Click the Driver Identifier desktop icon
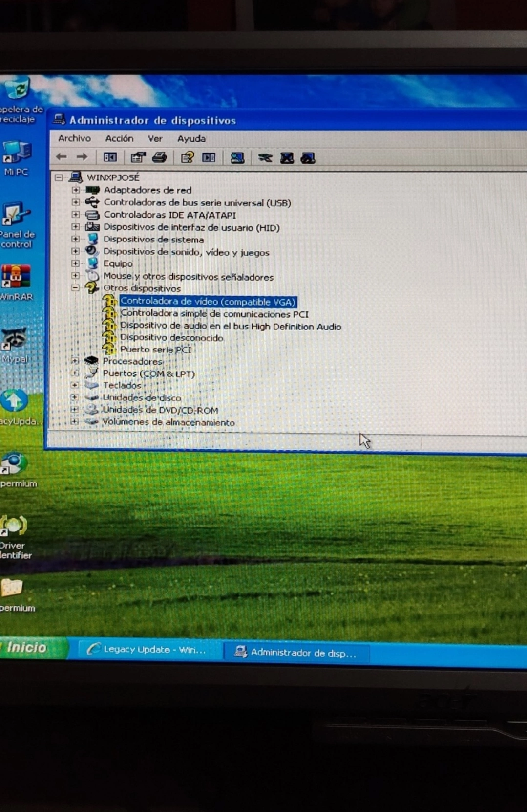Image resolution: width=527 pixels, height=812 pixels. click(x=13, y=526)
